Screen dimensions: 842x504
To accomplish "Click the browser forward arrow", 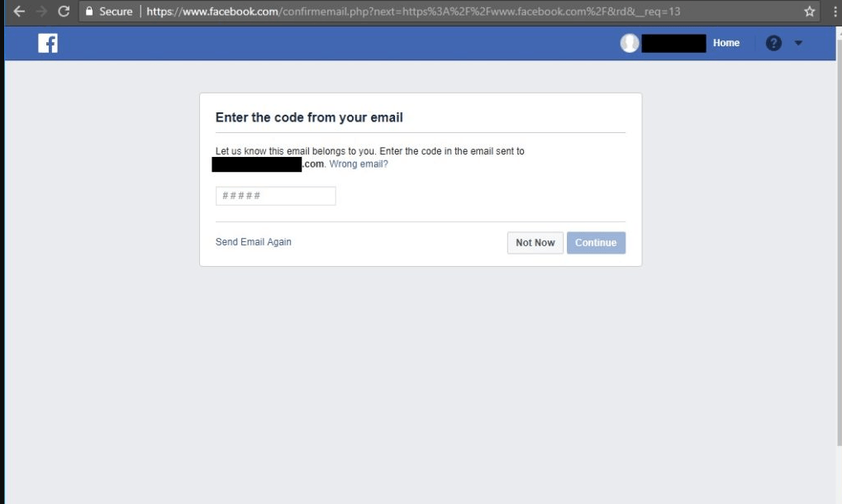I will (x=41, y=12).
